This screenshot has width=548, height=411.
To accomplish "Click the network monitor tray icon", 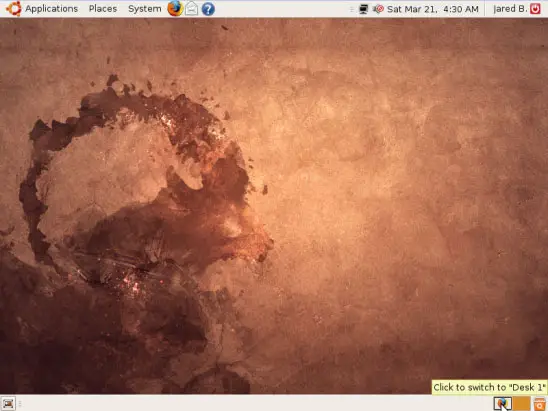I will [363, 9].
